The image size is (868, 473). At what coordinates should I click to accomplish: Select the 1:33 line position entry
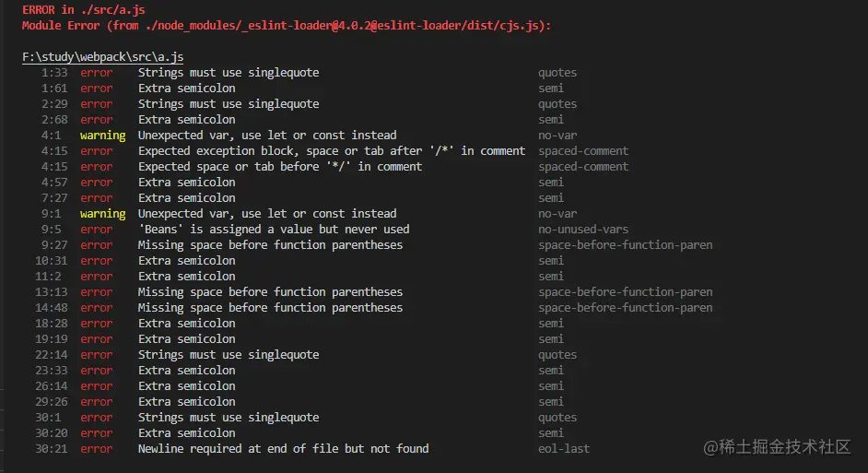54,73
